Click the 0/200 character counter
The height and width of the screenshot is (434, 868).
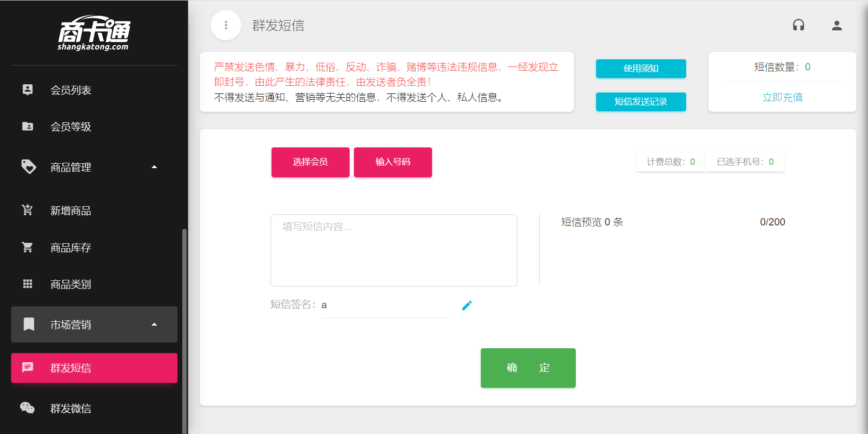pos(773,222)
